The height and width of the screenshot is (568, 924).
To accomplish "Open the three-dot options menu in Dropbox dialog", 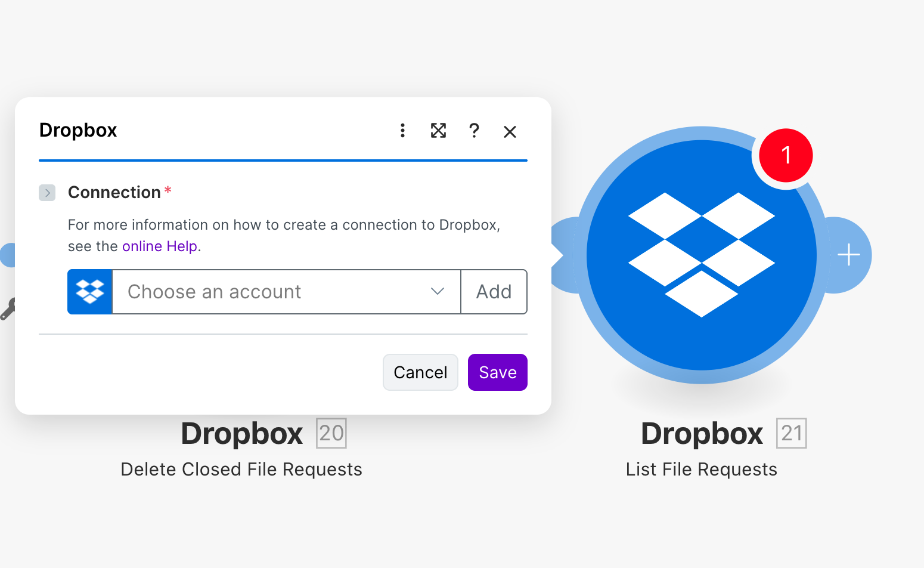I will click(x=403, y=131).
